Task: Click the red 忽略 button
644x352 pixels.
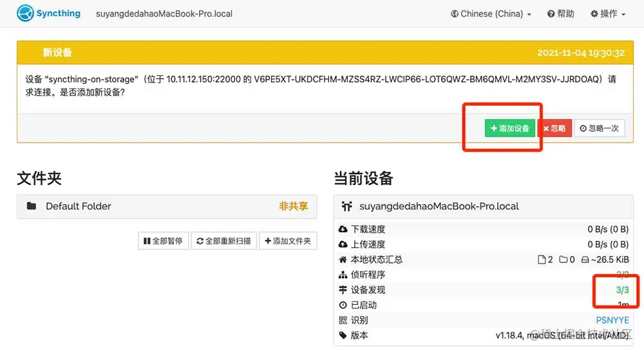Action: [554, 128]
